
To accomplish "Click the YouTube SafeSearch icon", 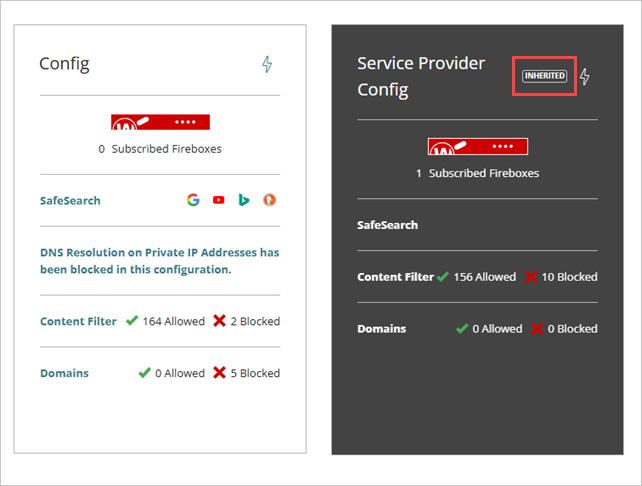I will point(219,200).
